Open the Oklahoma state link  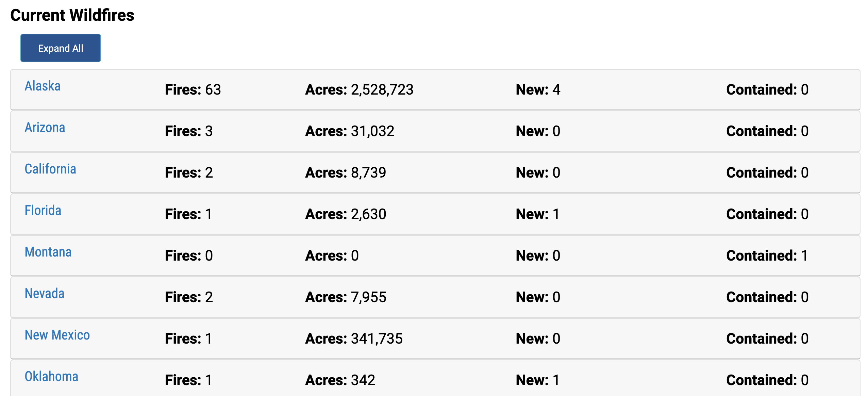tap(51, 376)
